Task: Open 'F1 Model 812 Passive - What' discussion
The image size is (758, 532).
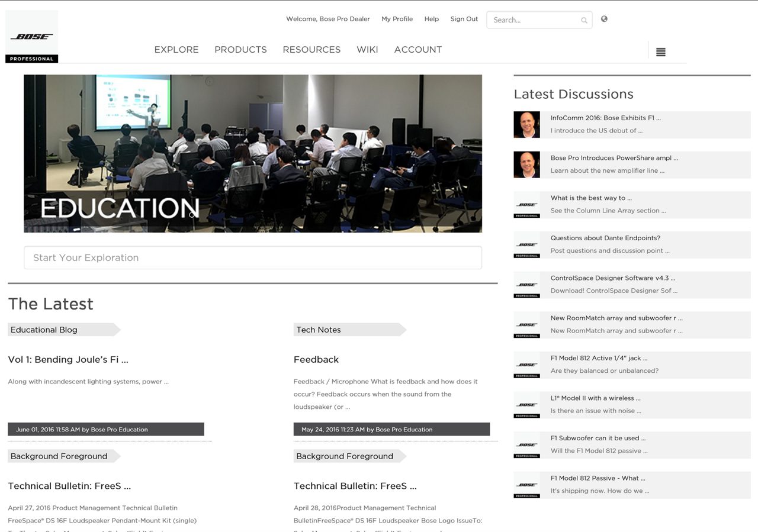Action: [x=598, y=478]
